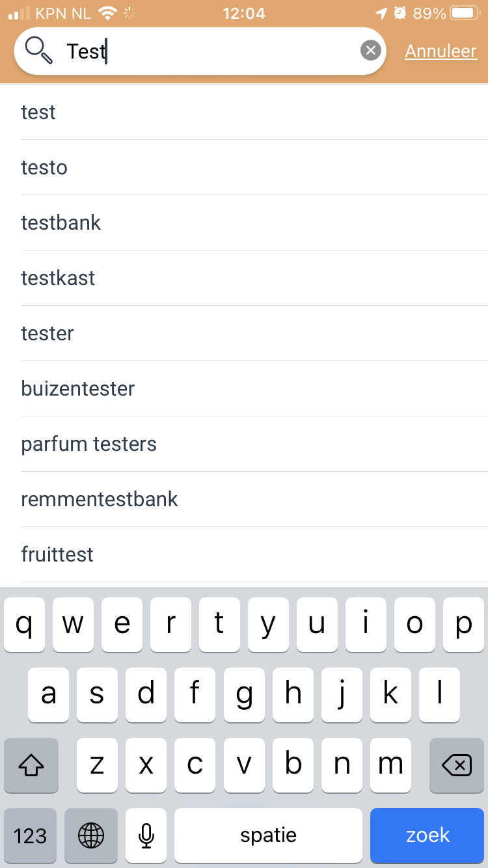Pick the 'remmentestbank' suggestion
488x868 pixels.
coord(254,499)
